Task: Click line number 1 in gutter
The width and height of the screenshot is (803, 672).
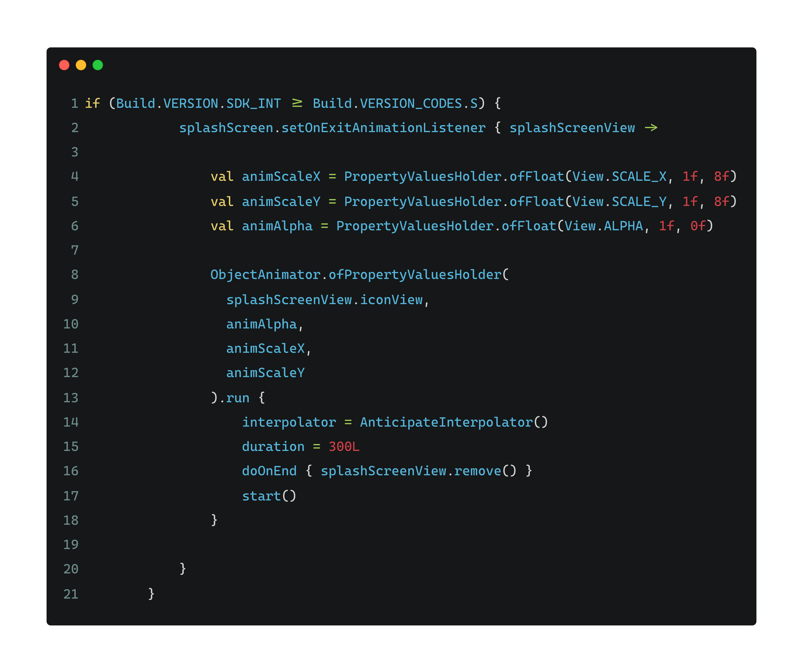Action: (x=74, y=103)
